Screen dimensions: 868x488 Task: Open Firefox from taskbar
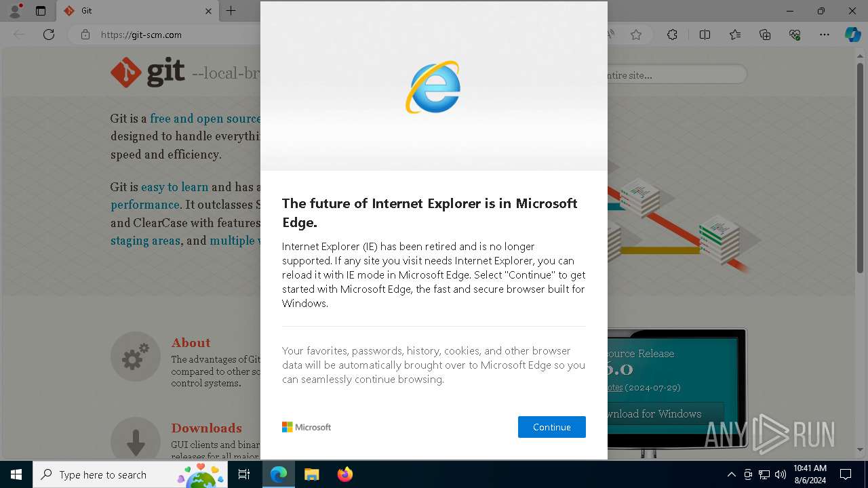pyautogui.click(x=344, y=474)
